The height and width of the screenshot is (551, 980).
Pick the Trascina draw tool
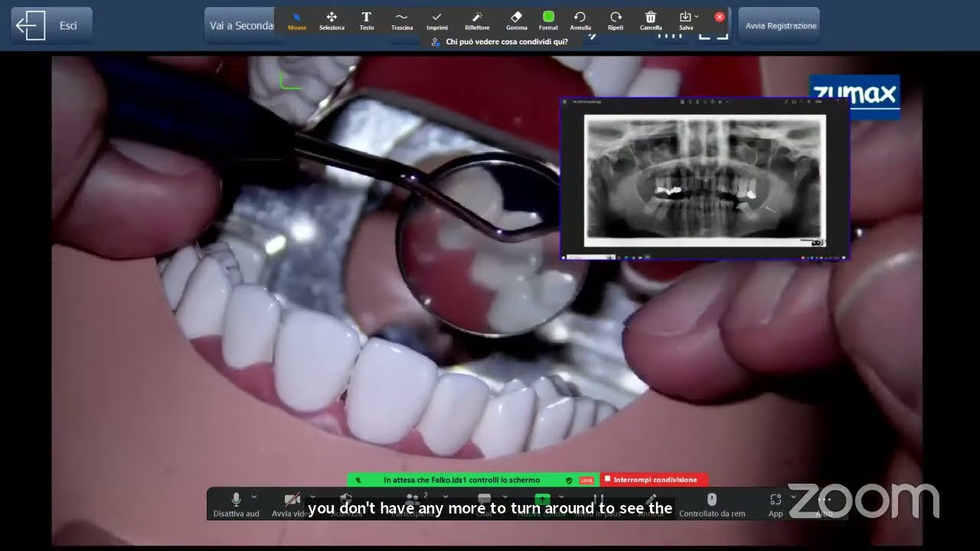(x=402, y=21)
